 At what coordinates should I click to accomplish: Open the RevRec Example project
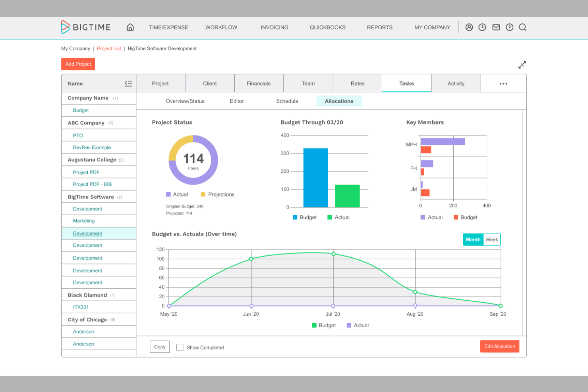click(x=92, y=147)
